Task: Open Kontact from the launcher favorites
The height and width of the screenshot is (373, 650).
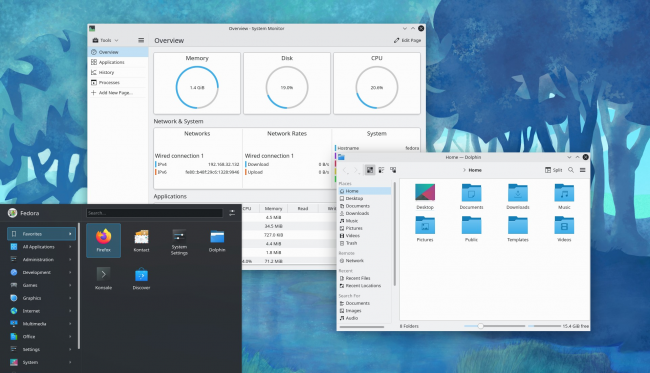Action: tap(141, 240)
